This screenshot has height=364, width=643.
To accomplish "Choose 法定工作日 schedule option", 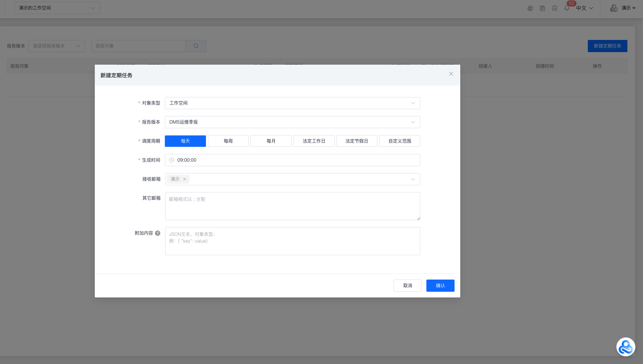I will click(x=314, y=141).
